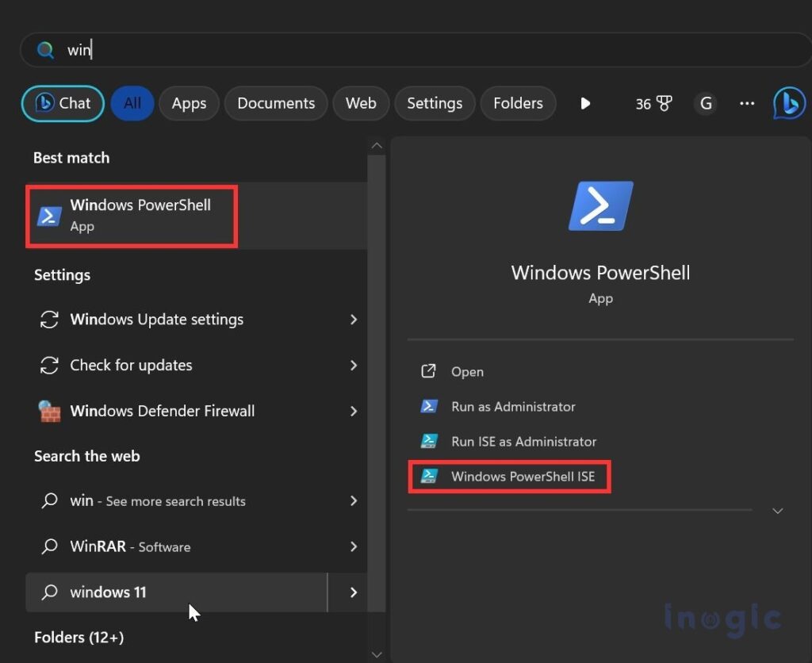Click the play arrow to show more filters
The height and width of the screenshot is (663, 812).
[x=585, y=104]
